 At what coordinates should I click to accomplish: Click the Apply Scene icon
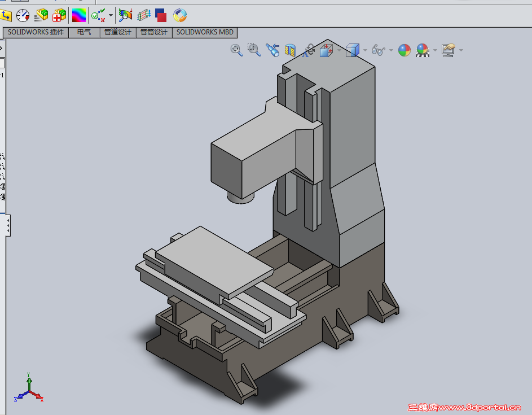(423, 50)
